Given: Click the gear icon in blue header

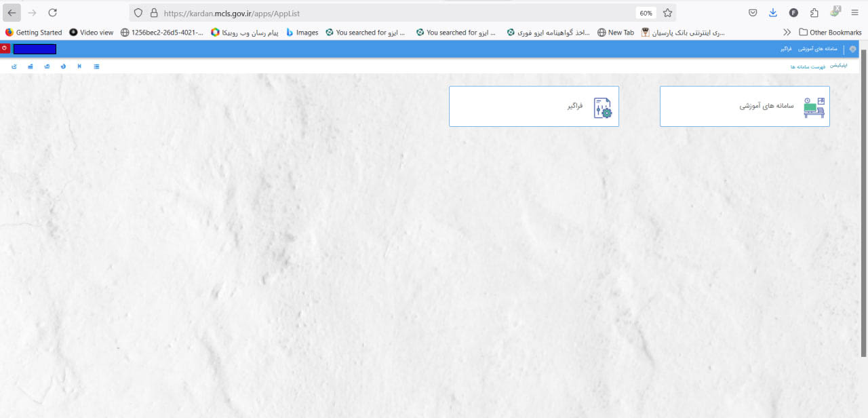Looking at the screenshot, I should 852,49.
